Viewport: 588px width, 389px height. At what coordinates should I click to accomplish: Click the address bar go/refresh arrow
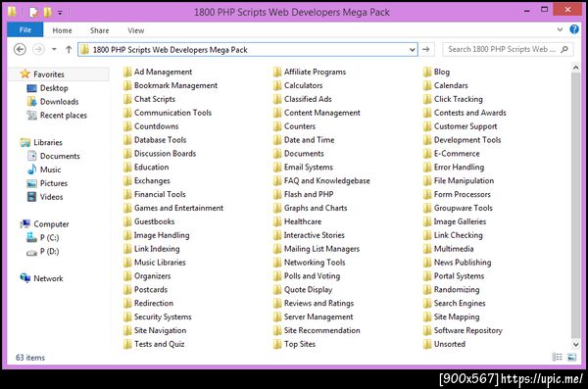pyautogui.click(x=426, y=49)
